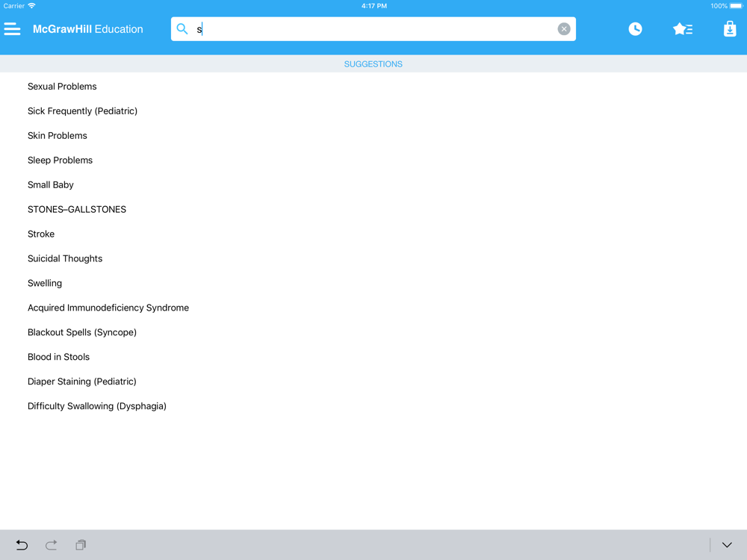Viewport: 747px width, 560px height.
Task: Open the hamburger menu
Action: tap(13, 29)
